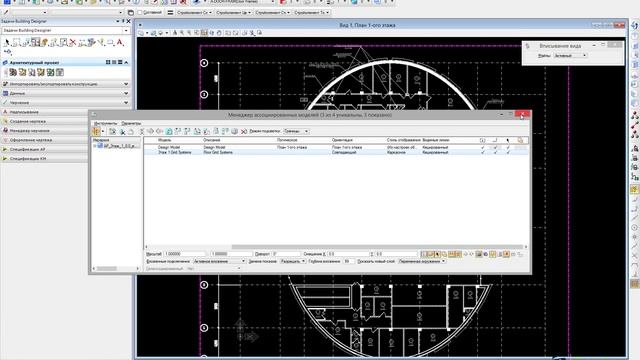This screenshot has height=360, width=640.
Task: Click the first icon in Архитектурный проект group
Action: pos(13,72)
